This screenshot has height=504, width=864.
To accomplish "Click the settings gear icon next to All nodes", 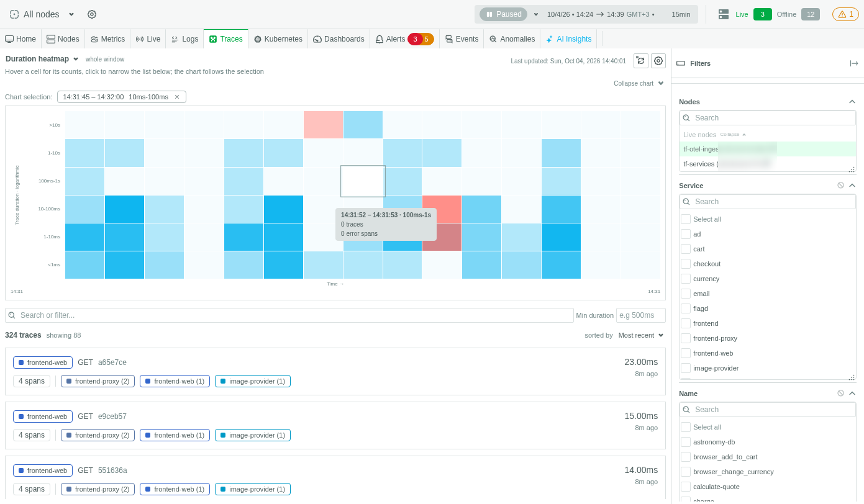I will pos(92,14).
